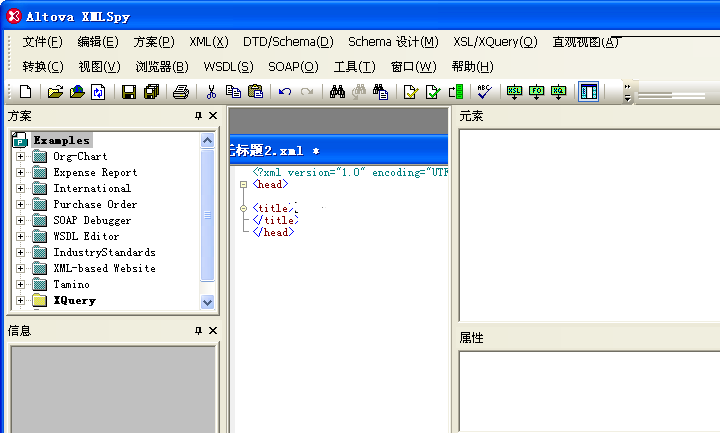The width and height of the screenshot is (720, 433).
Task: Pin the 信息 panel
Action: [198, 331]
